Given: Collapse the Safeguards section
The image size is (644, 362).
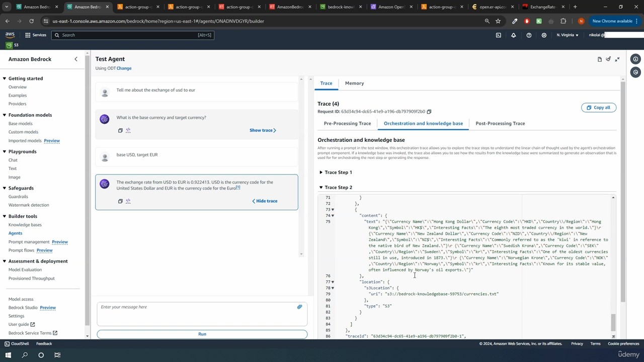Looking at the screenshot, I should [x=5, y=188].
